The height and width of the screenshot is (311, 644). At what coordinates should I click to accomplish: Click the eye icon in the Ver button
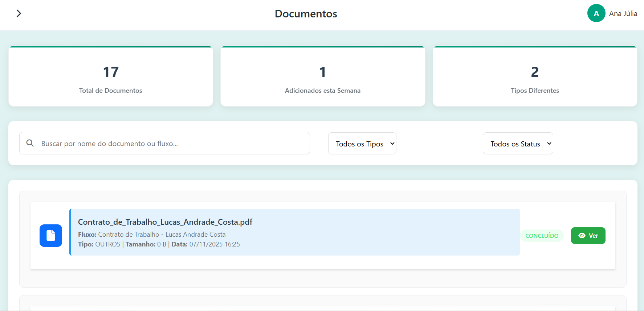[x=582, y=236]
